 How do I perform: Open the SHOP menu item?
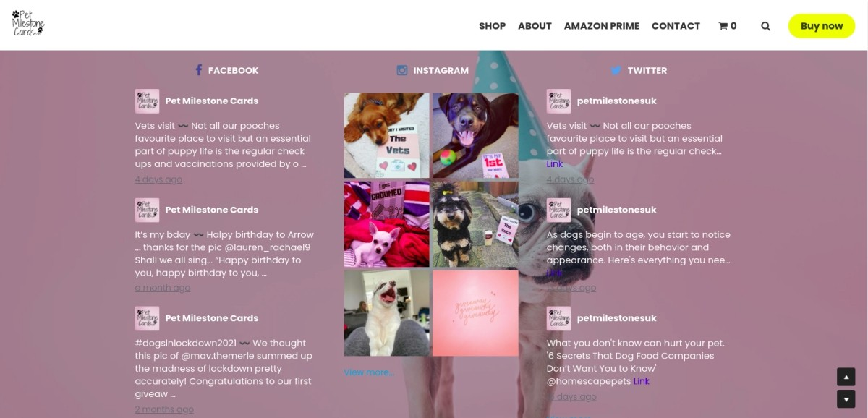tap(492, 26)
